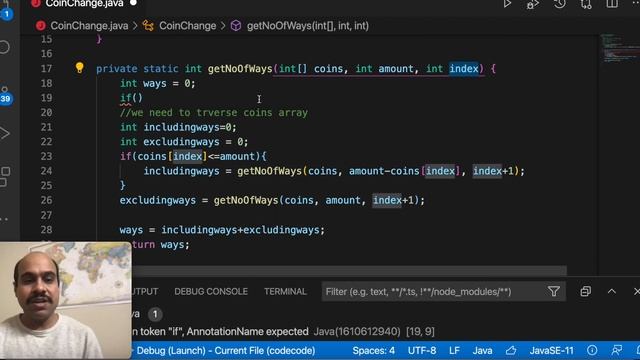The width and height of the screenshot is (640, 360).
Task: Click the comment "//we need to trverse coins array"
Action: [214, 113]
